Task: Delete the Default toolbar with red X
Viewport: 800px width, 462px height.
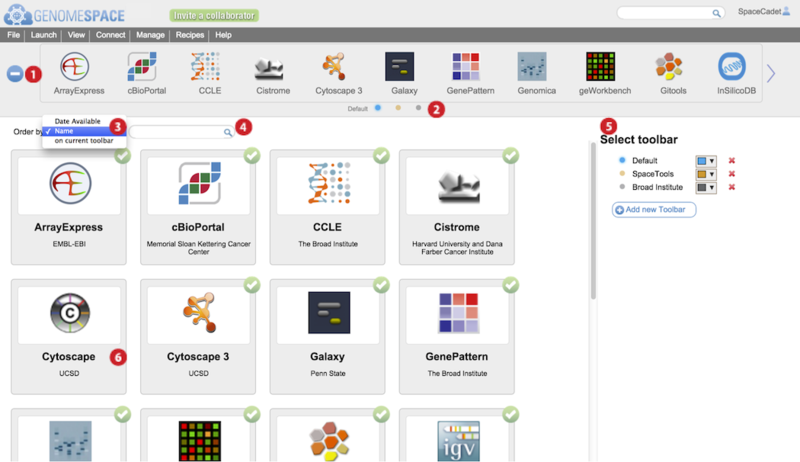Action: 732,161
